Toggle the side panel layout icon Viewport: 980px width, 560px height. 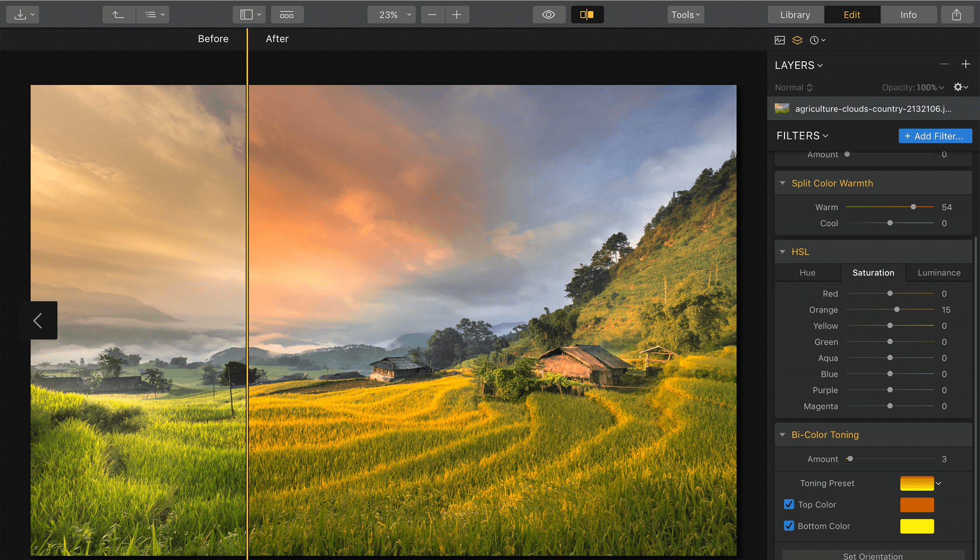tap(247, 14)
